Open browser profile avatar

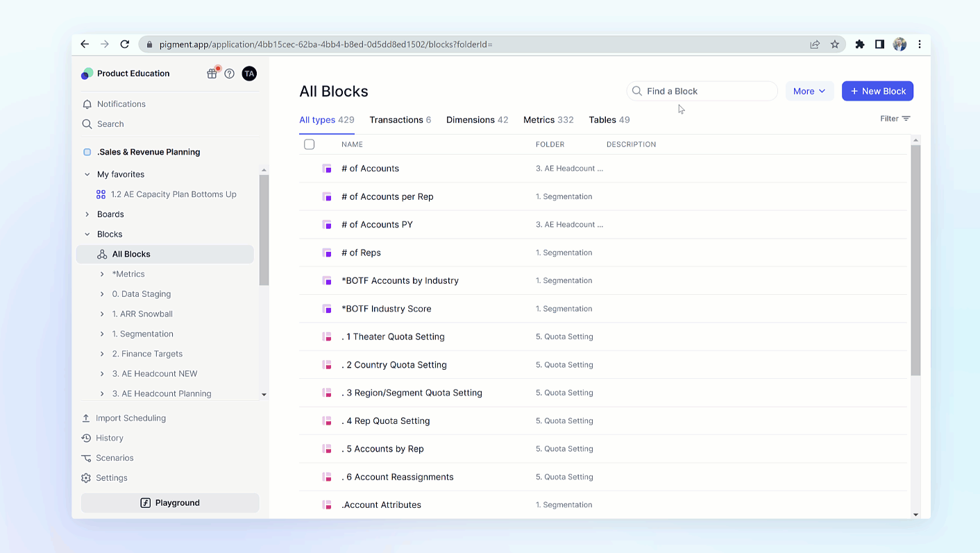click(x=899, y=44)
